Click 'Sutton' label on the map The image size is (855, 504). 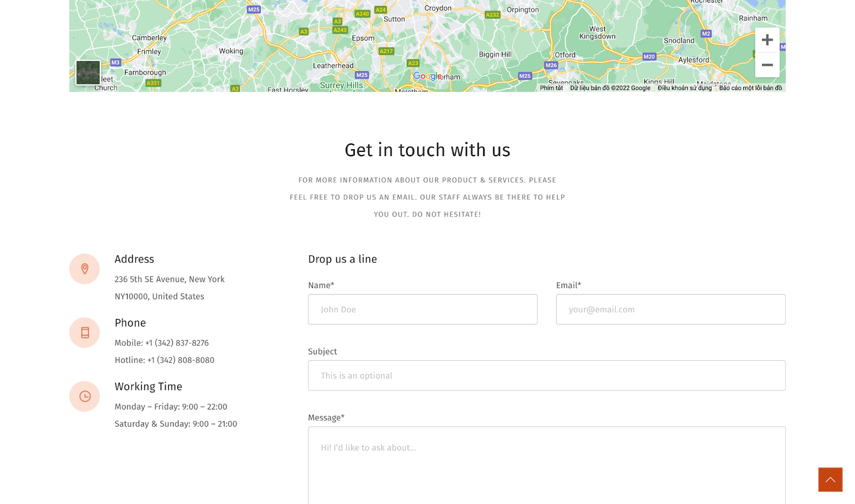394,19
